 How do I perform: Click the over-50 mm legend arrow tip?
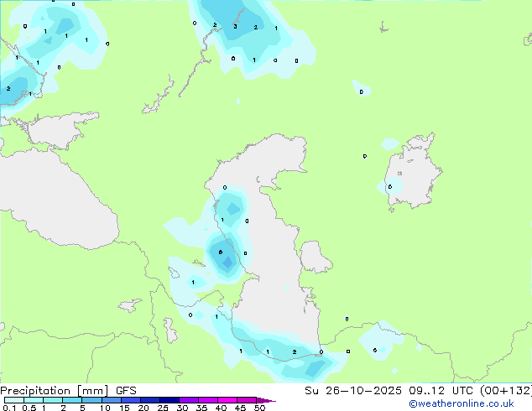[x=266, y=400]
